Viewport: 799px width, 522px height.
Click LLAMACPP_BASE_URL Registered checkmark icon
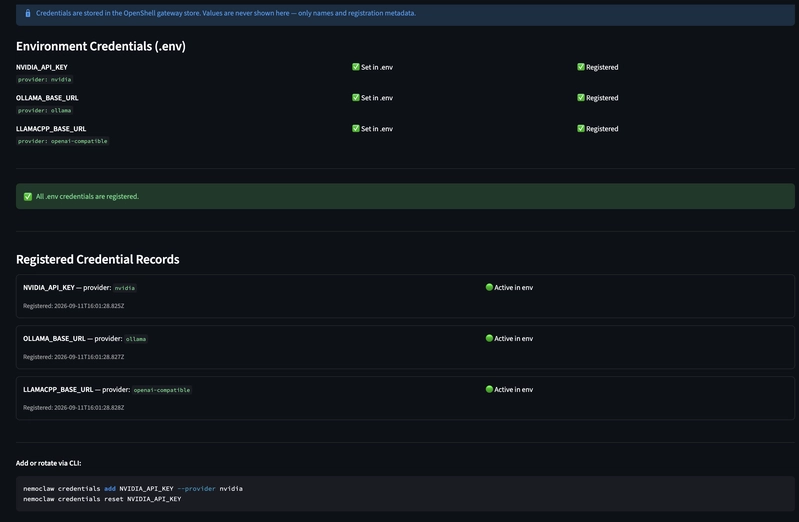(580, 128)
